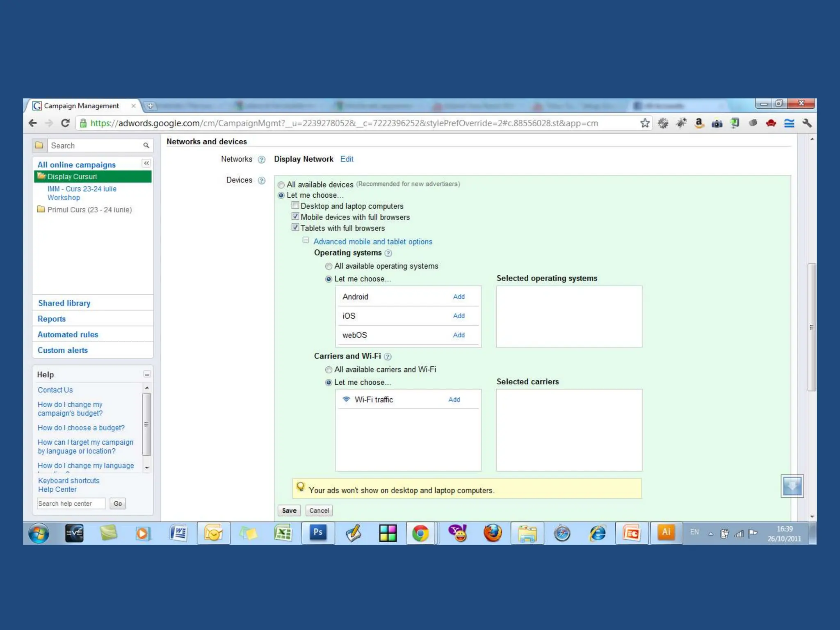Collapse the Help panel minus button
Image resolution: width=840 pixels, height=630 pixels.
pyautogui.click(x=147, y=374)
